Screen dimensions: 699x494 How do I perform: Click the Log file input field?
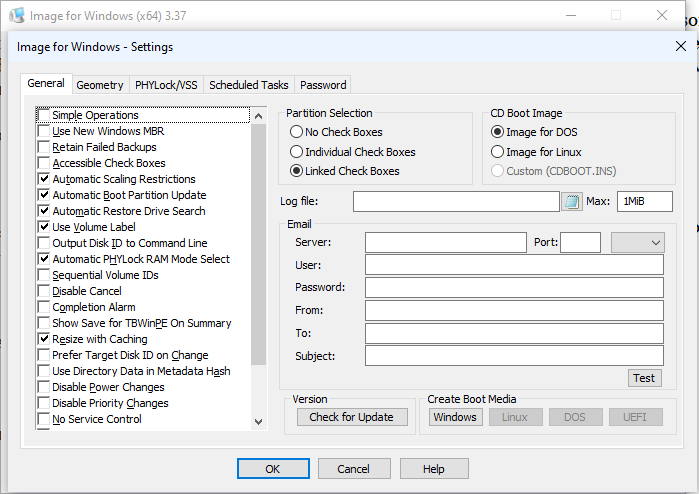[x=456, y=202]
